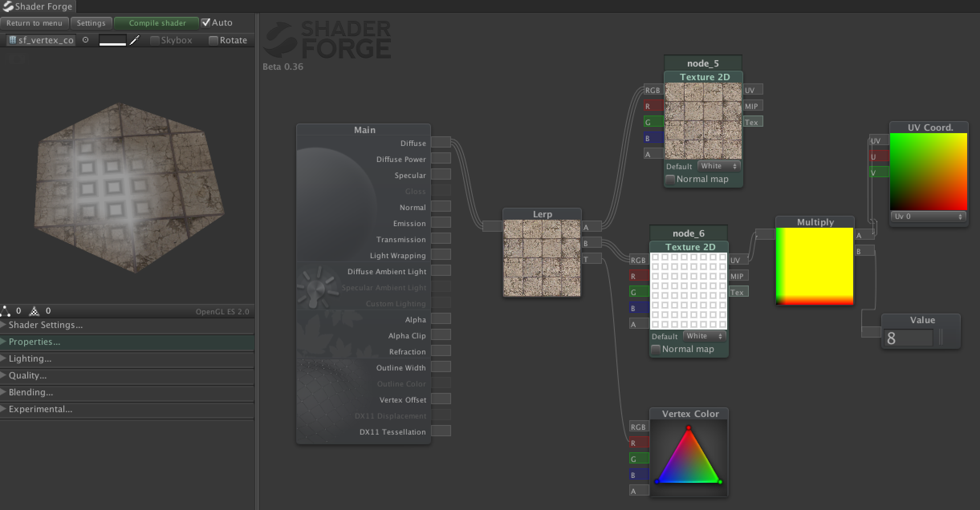Toggle node_5 Normal map checkbox
The height and width of the screenshot is (510, 980).
click(670, 179)
